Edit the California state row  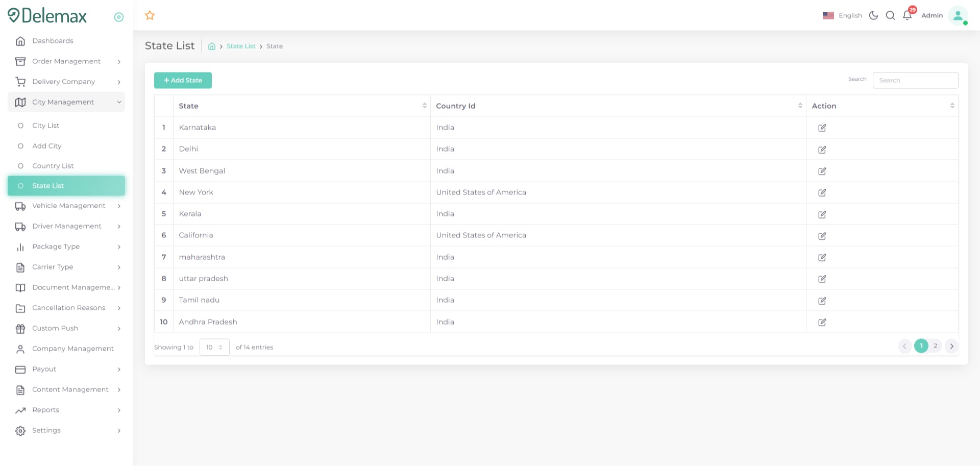pos(822,236)
